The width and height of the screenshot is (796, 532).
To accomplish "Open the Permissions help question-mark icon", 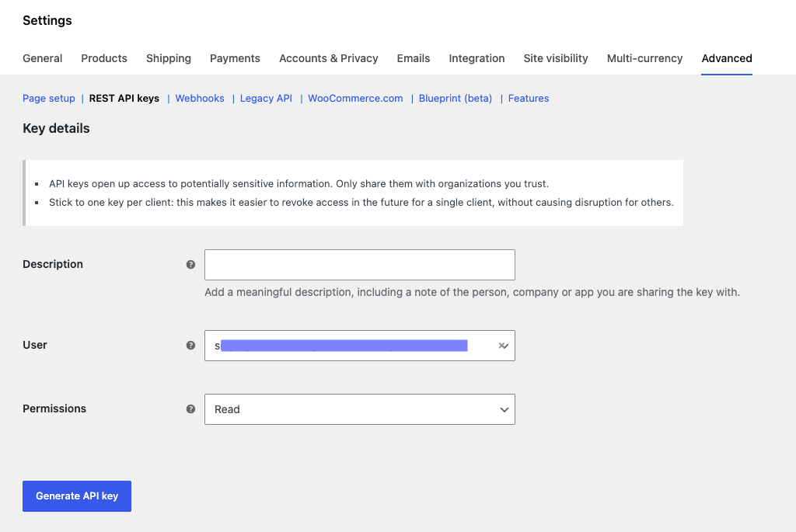I will tap(190, 409).
